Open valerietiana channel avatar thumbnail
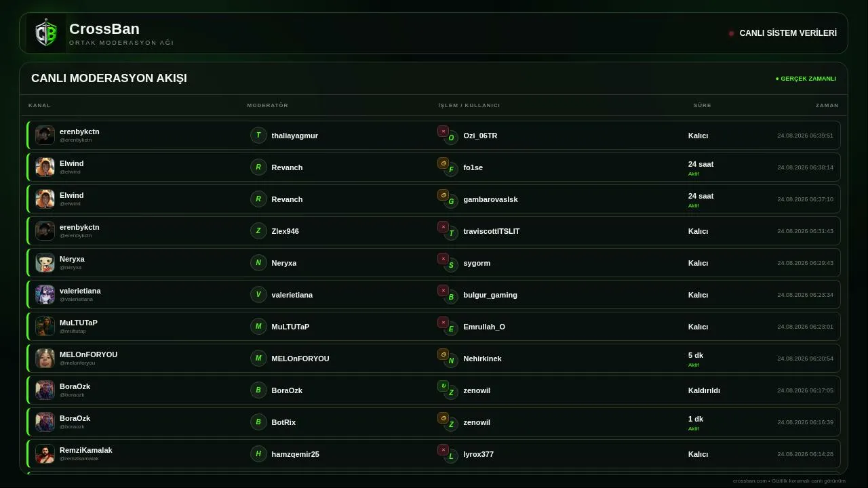868x488 pixels. 45,294
